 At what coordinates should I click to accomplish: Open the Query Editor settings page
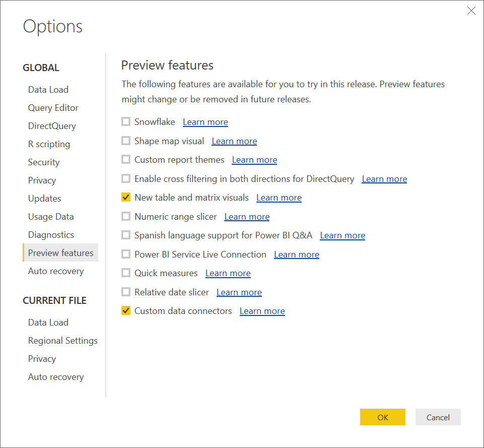53,108
